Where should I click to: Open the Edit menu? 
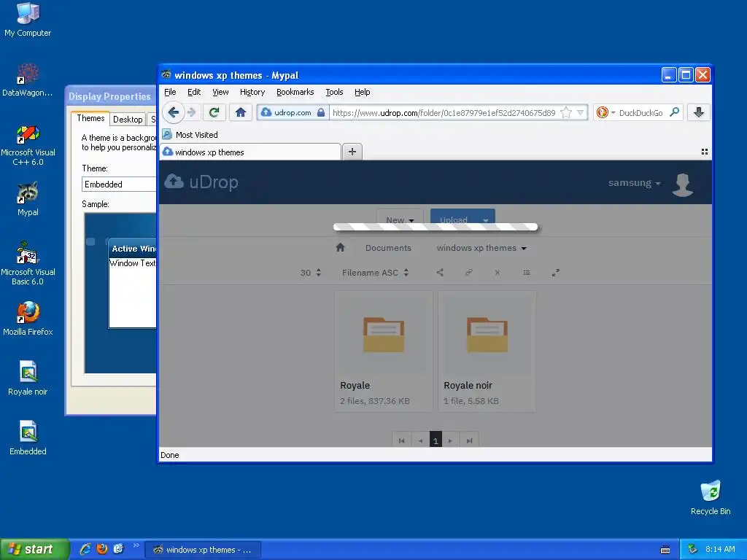pyautogui.click(x=194, y=92)
